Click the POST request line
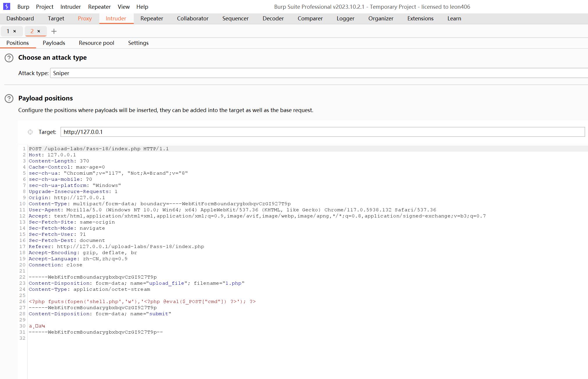The height and width of the screenshot is (379, 588). [x=99, y=149]
